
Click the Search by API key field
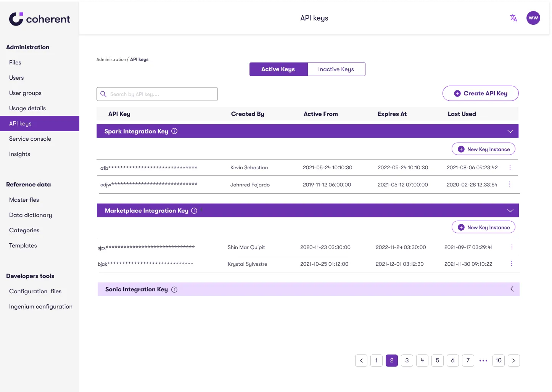point(157,94)
